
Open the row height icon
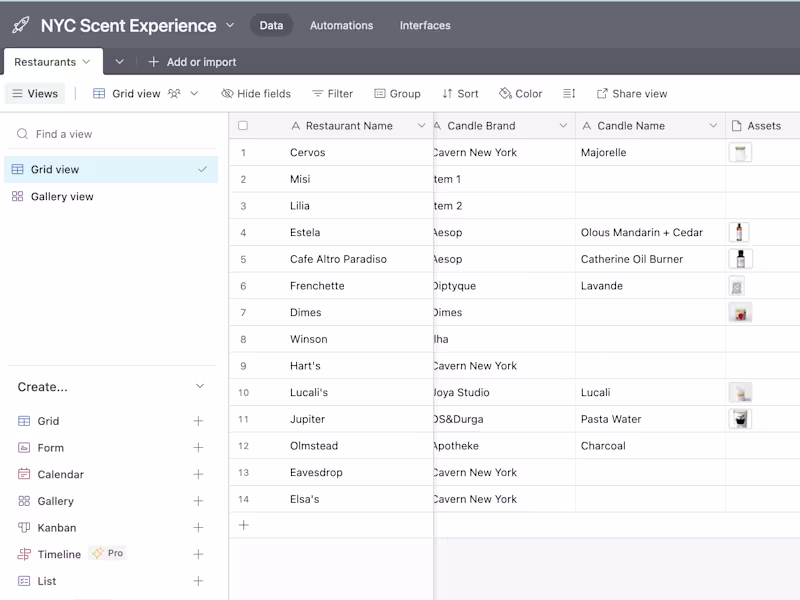pos(569,93)
